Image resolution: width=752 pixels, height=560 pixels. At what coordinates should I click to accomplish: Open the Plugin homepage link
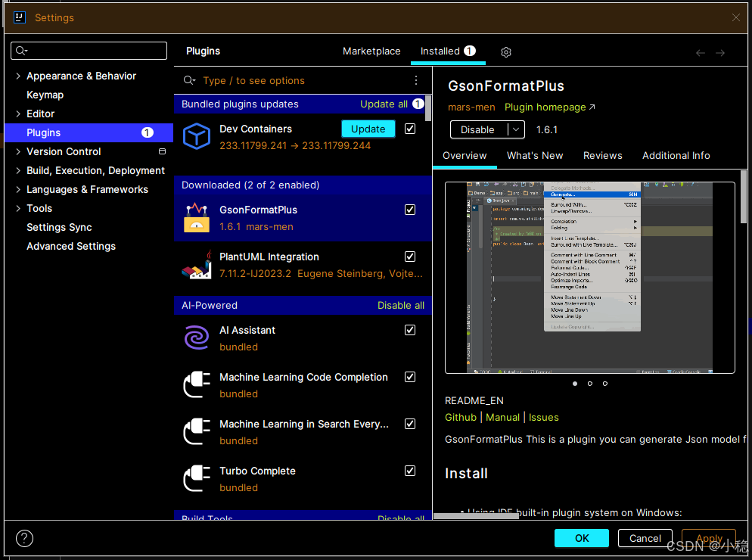(549, 107)
